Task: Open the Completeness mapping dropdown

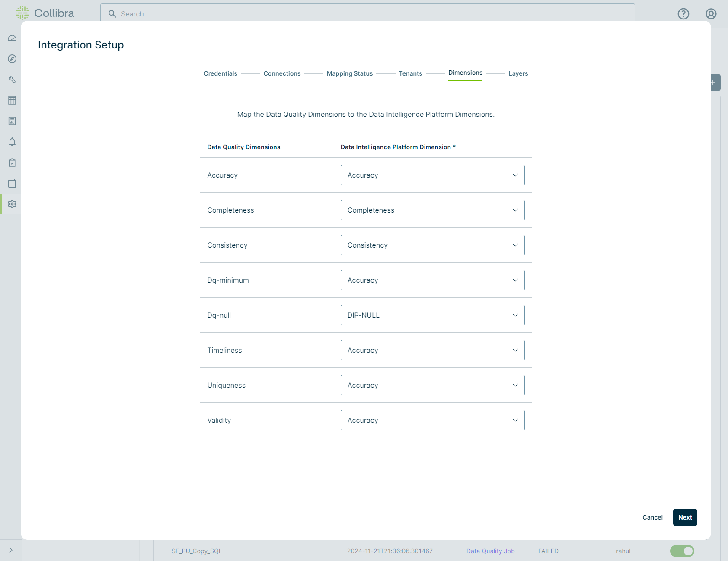Action: tap(432, 210)
